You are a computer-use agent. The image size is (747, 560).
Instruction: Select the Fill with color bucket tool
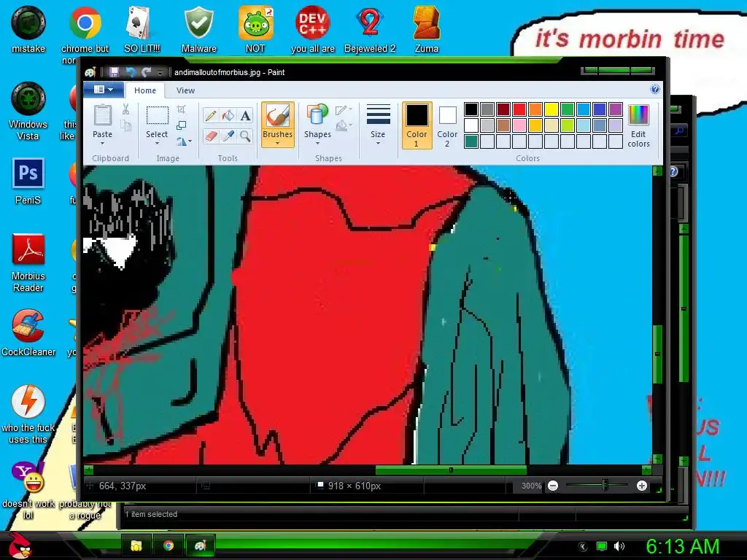pos(228,116)
